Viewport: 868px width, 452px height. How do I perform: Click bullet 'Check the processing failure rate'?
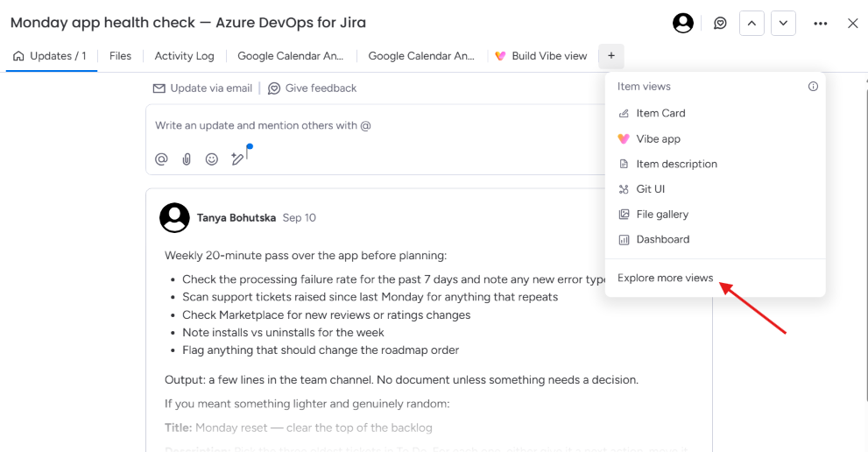(x=394, y=279)
